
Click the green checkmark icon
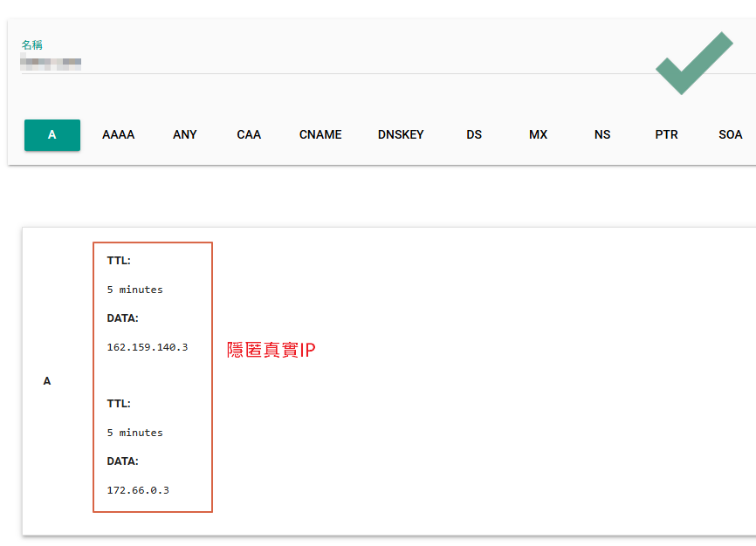pos(694,63)
